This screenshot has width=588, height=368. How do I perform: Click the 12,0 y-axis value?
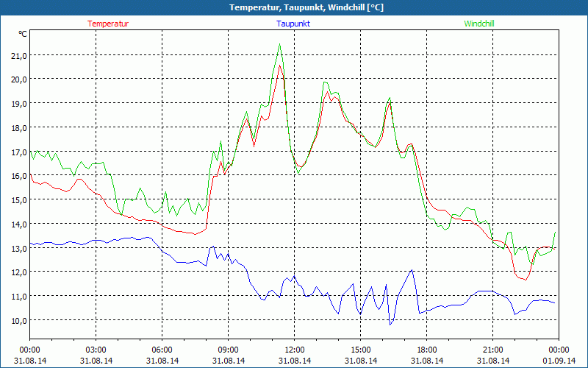click(x=19, y=272)
